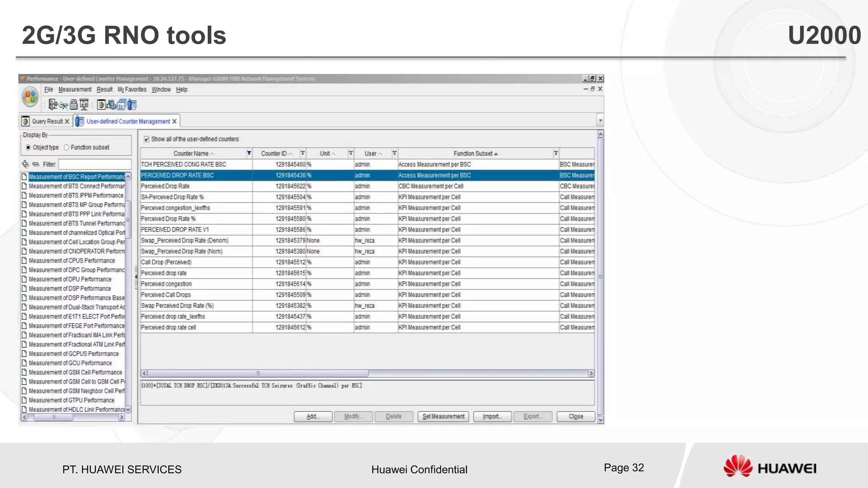Click the object tree horizontal scrollbar right arrow
This screenshot has width=868, height=488.
coord(122,417)
